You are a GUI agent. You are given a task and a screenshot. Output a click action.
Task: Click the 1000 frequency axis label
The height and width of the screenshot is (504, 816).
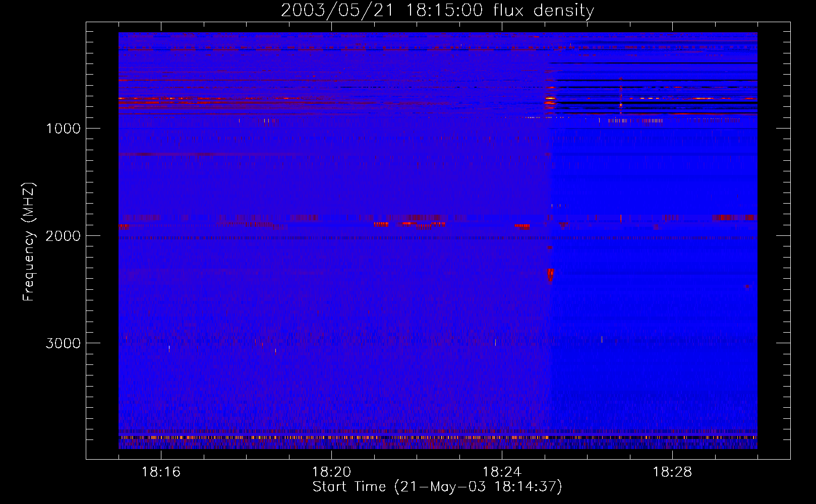pos(63,129)
